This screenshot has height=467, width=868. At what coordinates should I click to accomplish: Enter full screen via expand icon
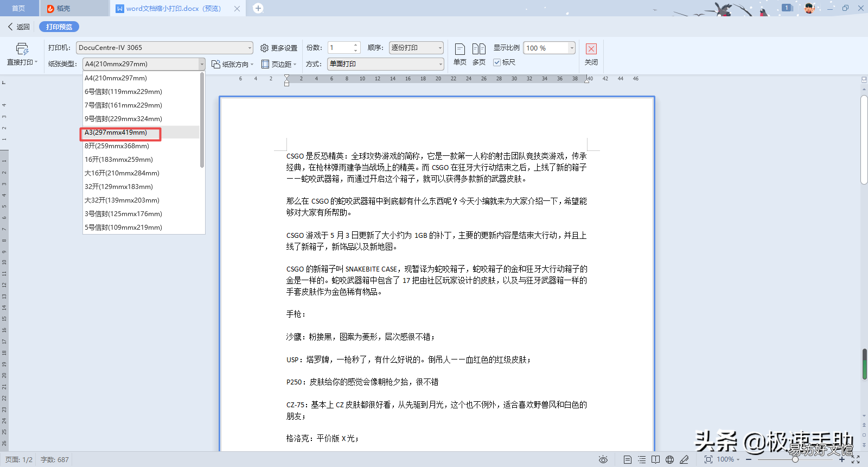pyautogui.click(x=856, y=459)
